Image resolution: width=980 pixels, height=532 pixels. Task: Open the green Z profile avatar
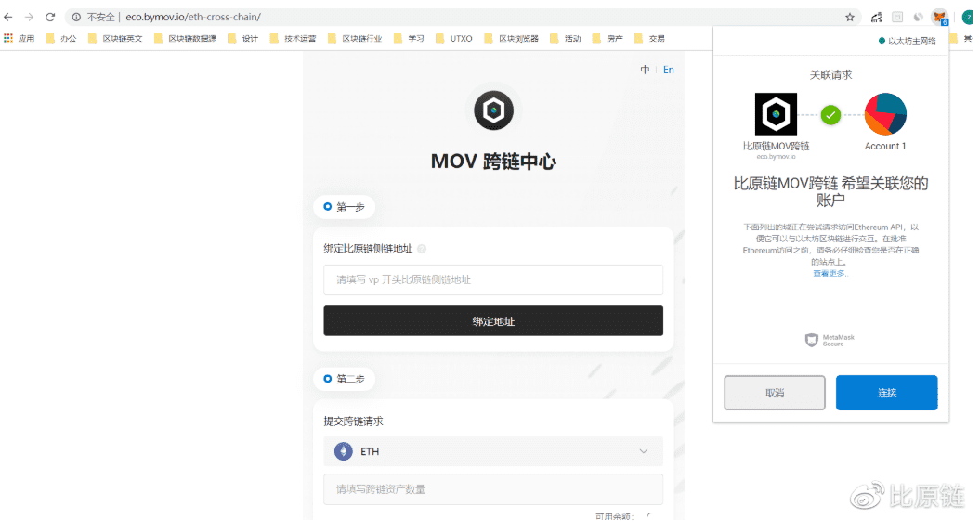click(x=968, y=18)
